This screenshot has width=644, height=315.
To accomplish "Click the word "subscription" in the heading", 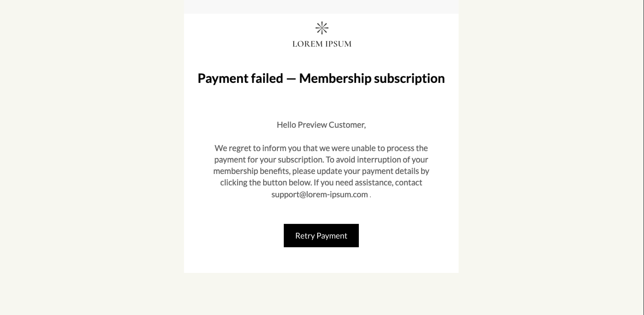I will click(409, 79).
